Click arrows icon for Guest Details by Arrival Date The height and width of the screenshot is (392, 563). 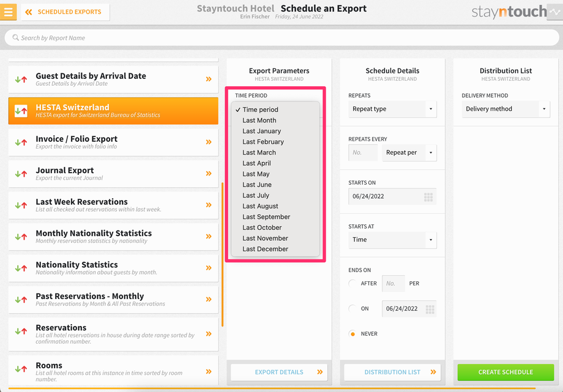tap(21, 80)
